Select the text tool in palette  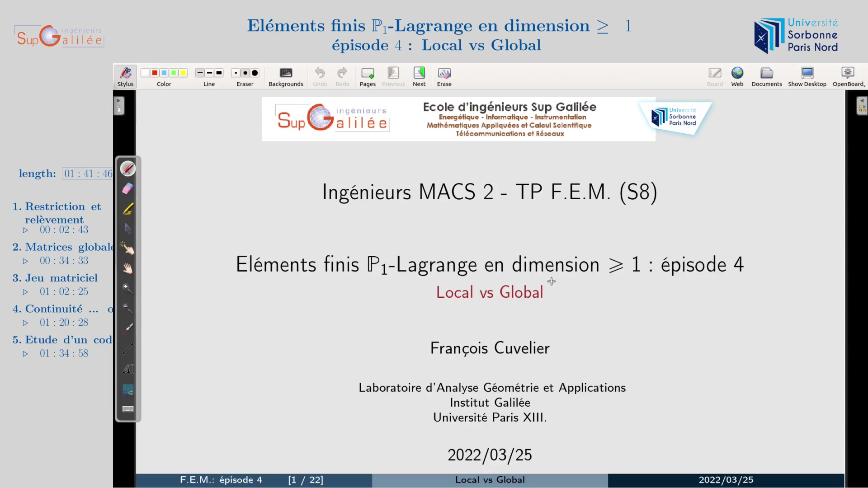[128, 369]
